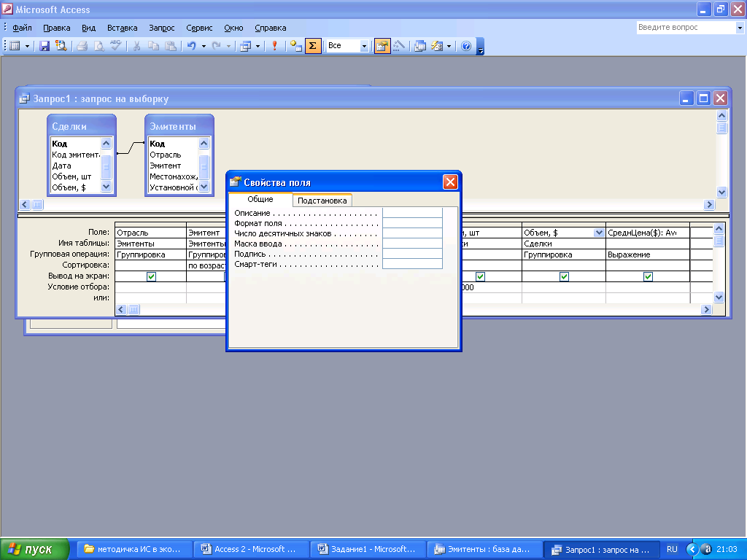
Task: Expand the Query Type dropdown arrow
Action: [258, 46]
